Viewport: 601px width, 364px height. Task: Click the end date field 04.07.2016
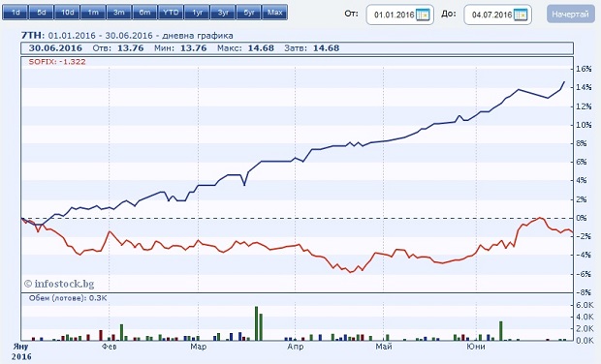click(497, 15)
